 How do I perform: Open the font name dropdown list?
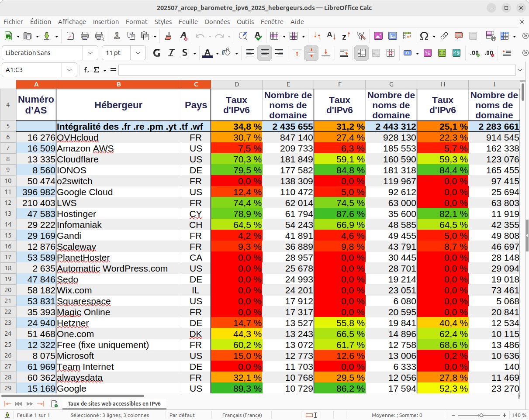click(x=90, y=53)
